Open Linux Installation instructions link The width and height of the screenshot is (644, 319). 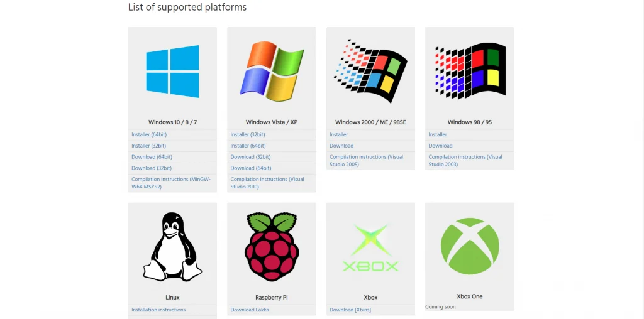pyautogui.click(x=158, y=310)
